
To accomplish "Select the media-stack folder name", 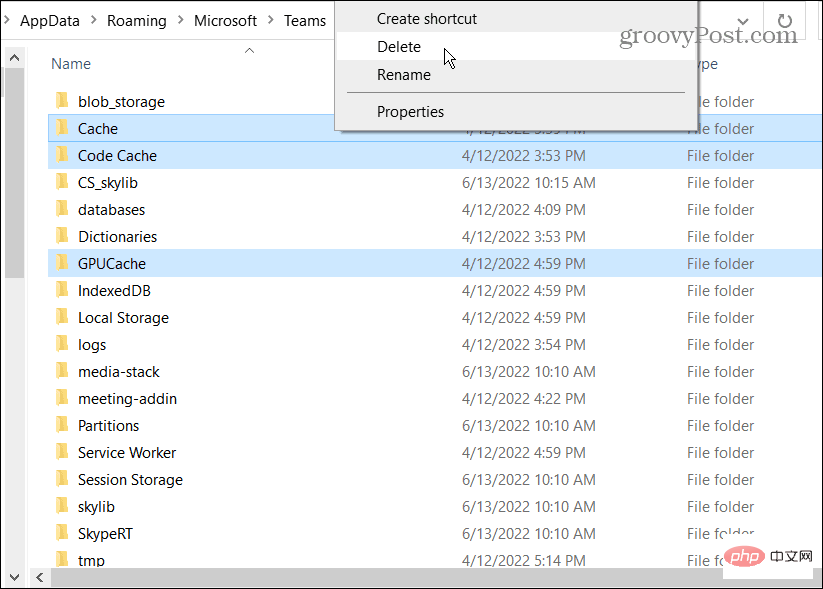I will (x=119, y=372).
